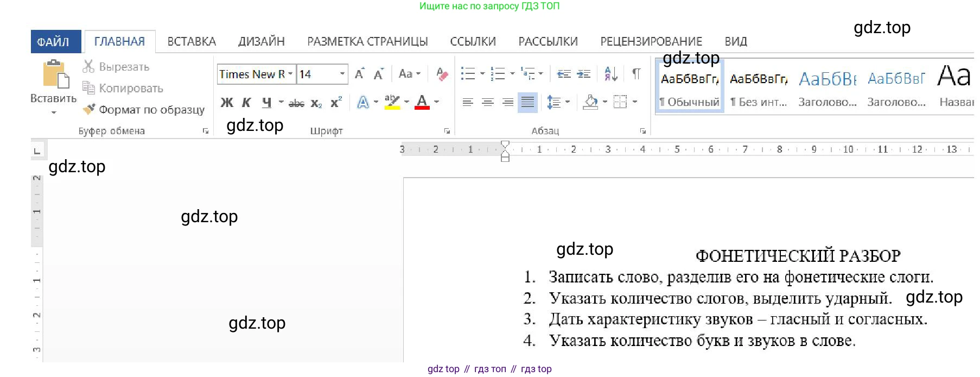Image resolution: width=980 pixels, height=377 pixels.
Task: Apply yellow text highlight color
Action: (392, 102)
